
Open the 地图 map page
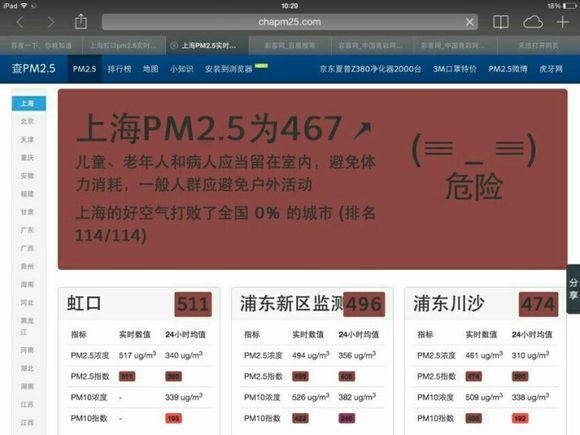click(151, 69)
